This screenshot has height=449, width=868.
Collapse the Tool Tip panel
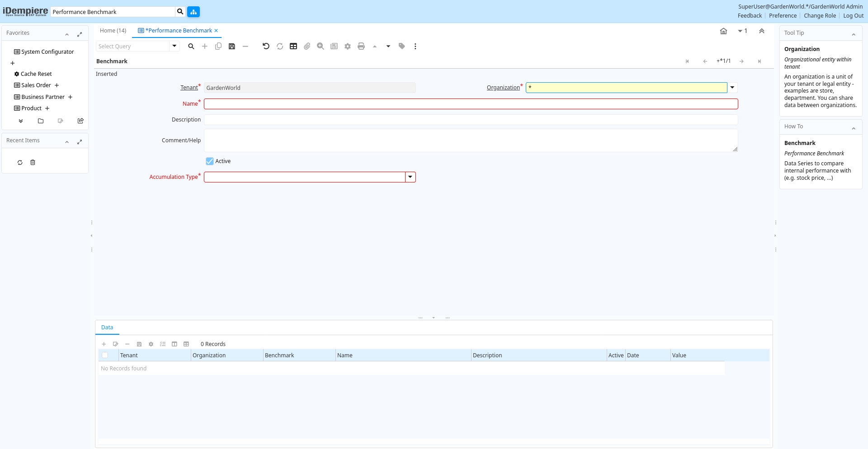click(854, 34)
